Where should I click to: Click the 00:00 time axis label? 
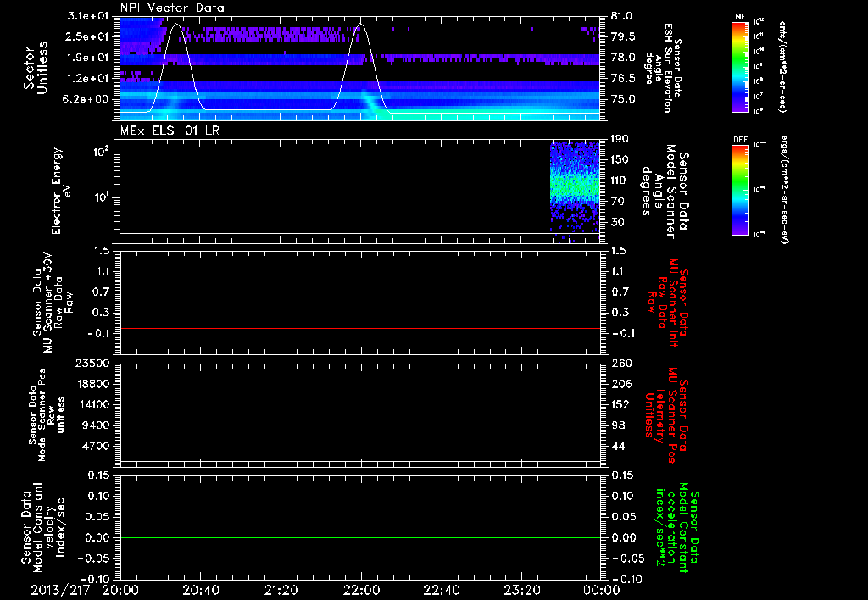pyautogui.click(x=601, y=591)
